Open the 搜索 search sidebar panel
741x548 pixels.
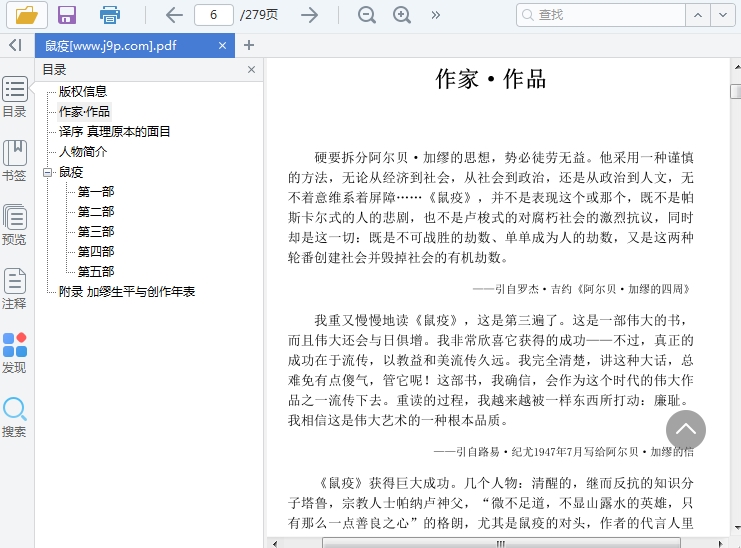click(15, 417)
